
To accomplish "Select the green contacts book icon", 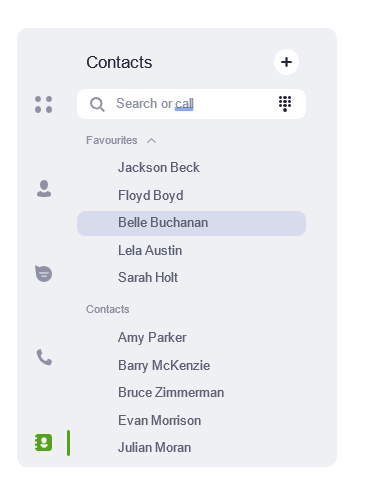I will [x=44, y=443].
